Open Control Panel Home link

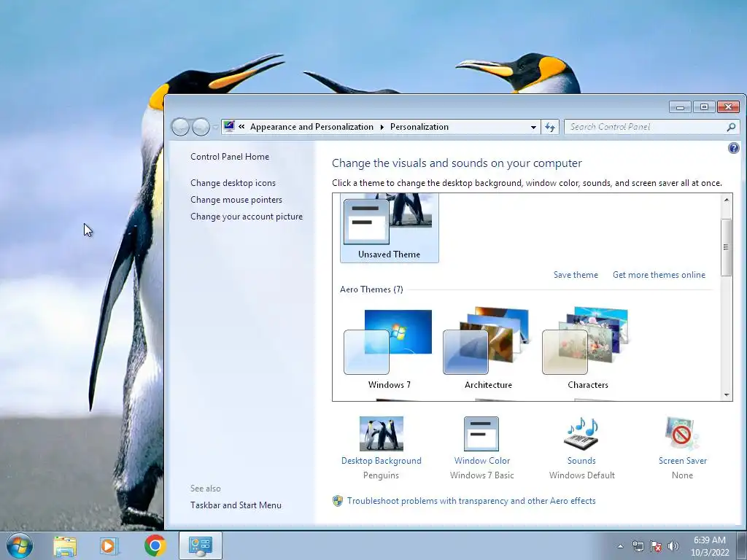tap(230, 157)
